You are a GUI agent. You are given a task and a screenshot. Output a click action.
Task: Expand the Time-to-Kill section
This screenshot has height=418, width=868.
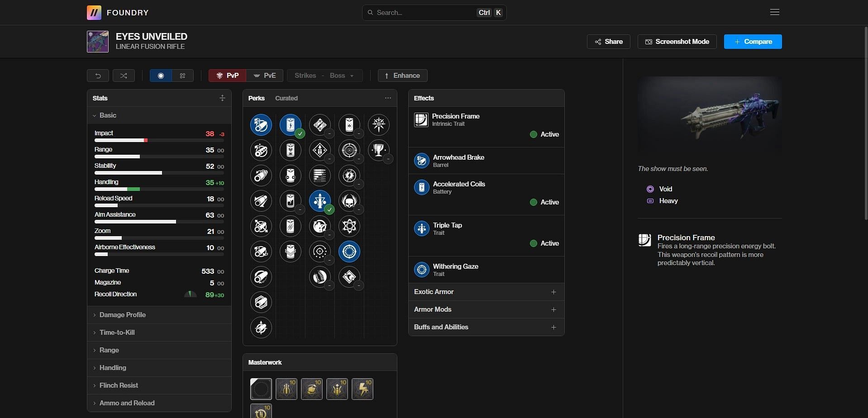[x=159, y=332]
